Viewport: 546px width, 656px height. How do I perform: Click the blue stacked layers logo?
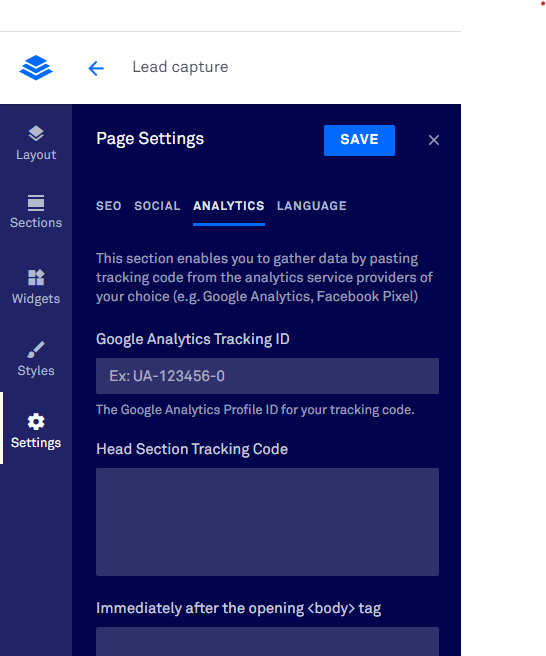[x=36, y=67]
